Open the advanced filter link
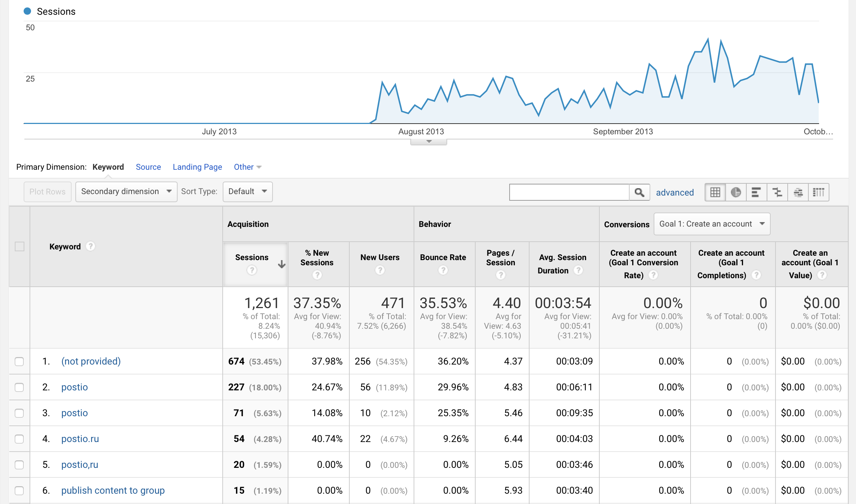856x504 pixels. 675,192
